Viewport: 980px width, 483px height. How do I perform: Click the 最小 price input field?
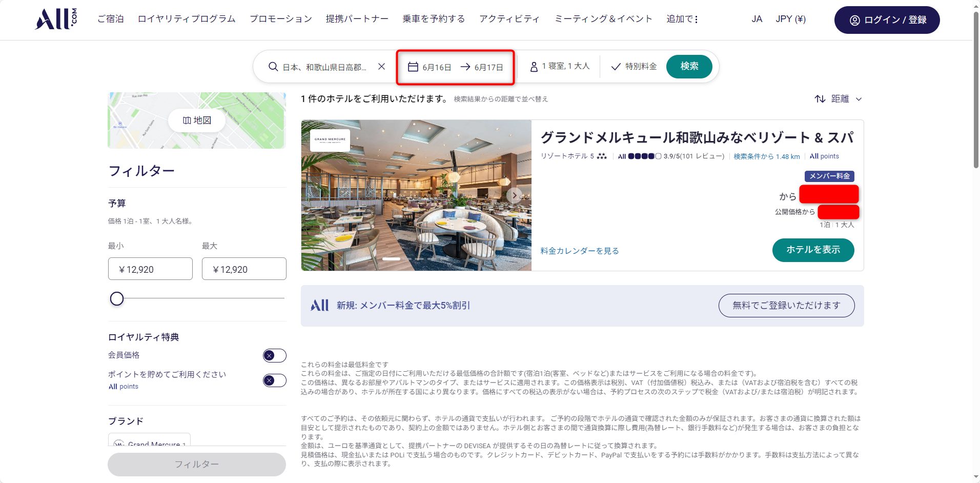point(150,269)
